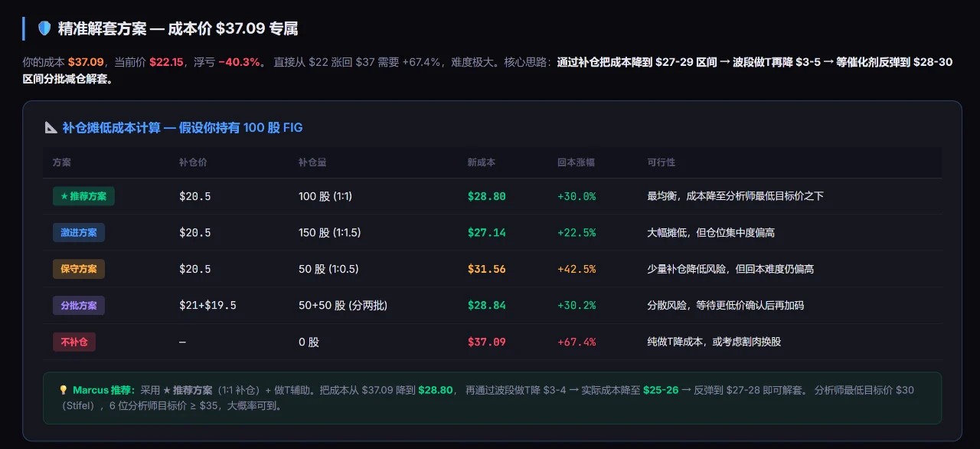Click the 50+50 股 (分两批) quantity cell
Screen dimensions: 980x449
[x=343, y=305]
